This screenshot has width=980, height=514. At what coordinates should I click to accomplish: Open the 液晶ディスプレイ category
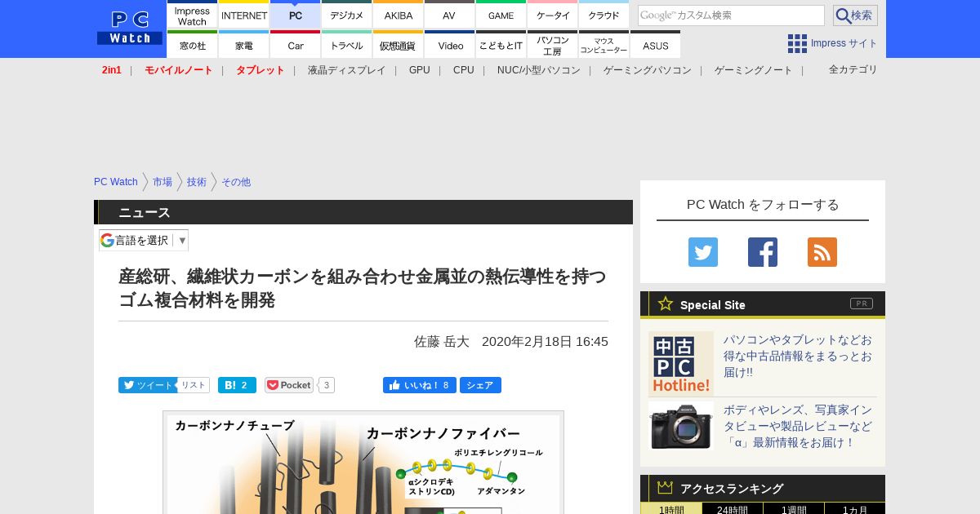[x=346, y=70]
